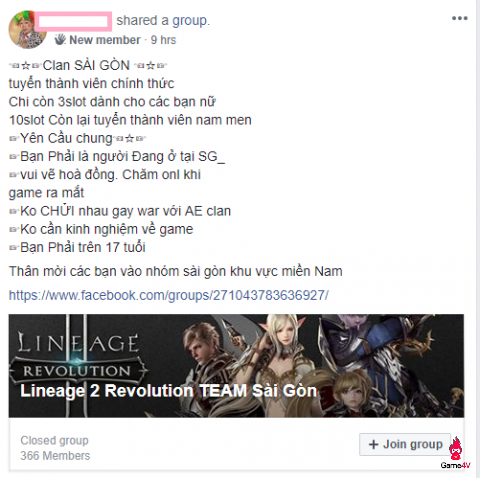Click the poster's profile avatar picture
480x478 pixels.
coord(27,30)
